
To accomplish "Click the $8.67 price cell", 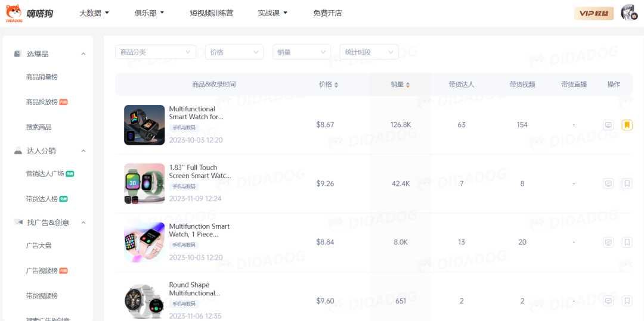I will point(326,124).
